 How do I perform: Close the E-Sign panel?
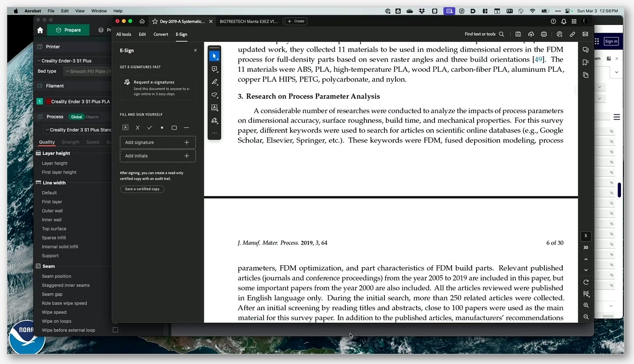(x=195, y=50)
